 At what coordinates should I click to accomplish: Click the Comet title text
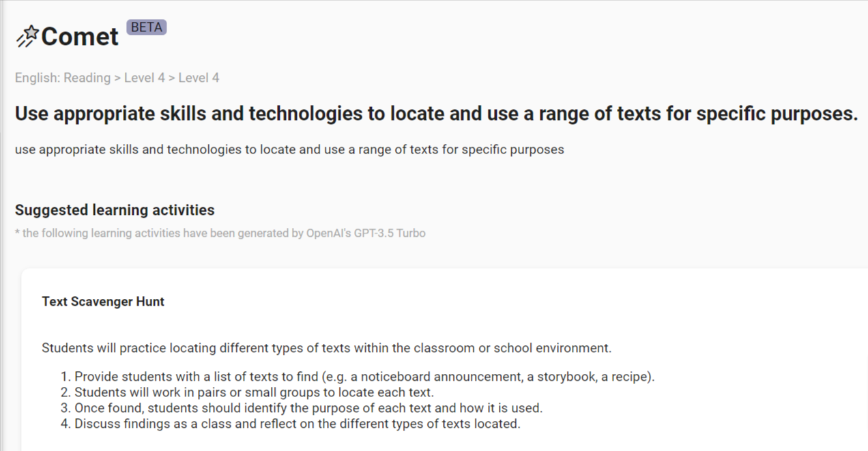[80, 36]
